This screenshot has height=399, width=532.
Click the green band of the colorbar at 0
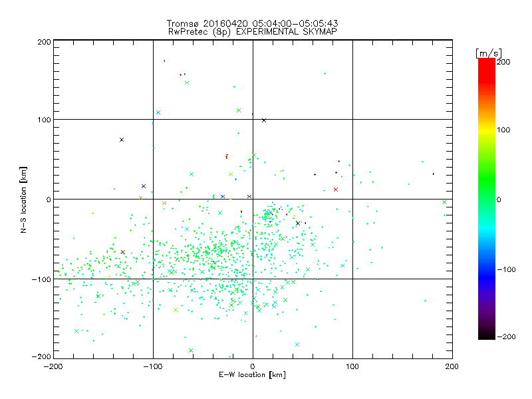pyautogui.click(x=487, y=199)
